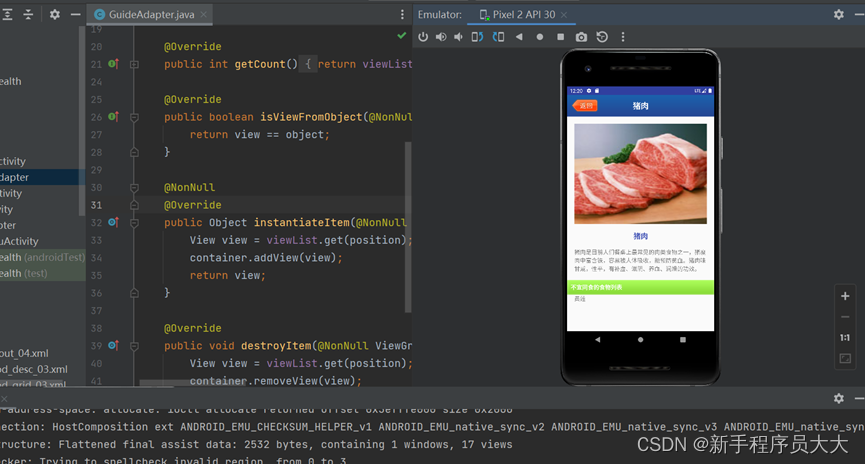
Task: Click override gutter icon on line 26
Action: (x=113, y=116)
